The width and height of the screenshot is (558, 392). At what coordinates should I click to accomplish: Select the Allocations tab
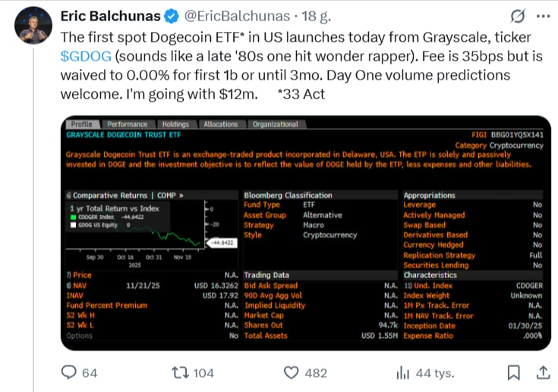(x=221, y=124)
